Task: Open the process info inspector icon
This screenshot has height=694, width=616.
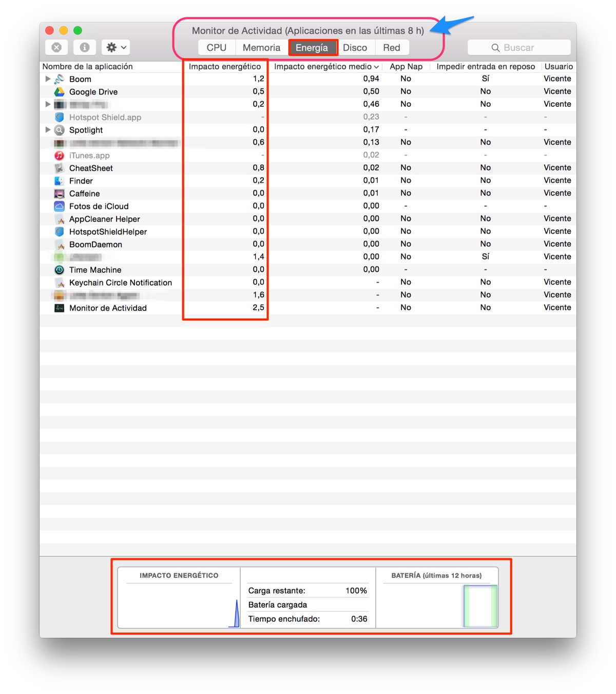Action: click(x=85, y=47)
